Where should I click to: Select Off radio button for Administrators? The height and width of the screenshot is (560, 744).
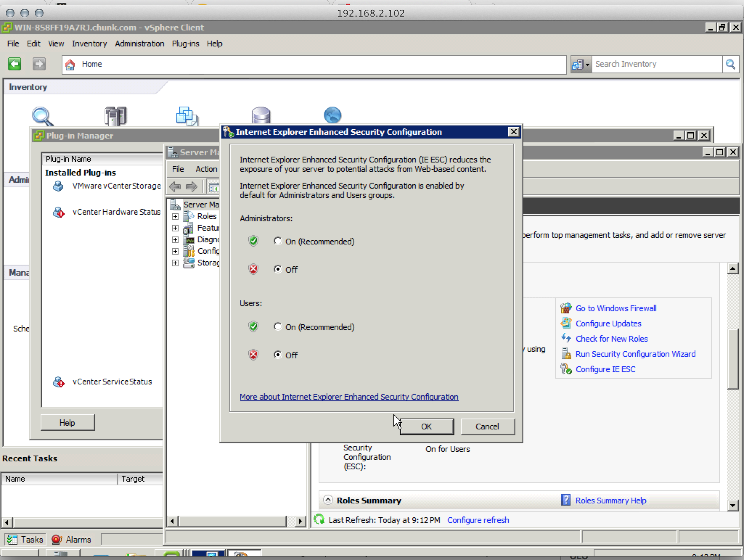click(278, 269)
